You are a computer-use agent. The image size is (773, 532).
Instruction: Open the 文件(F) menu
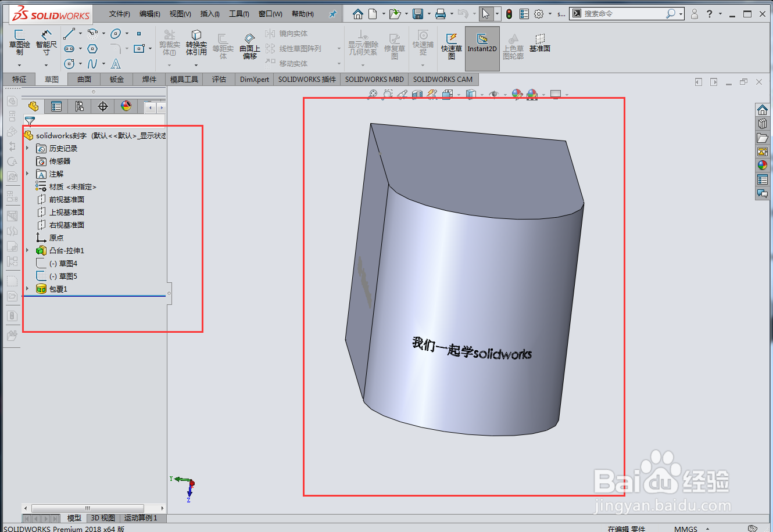click(120, 14)
